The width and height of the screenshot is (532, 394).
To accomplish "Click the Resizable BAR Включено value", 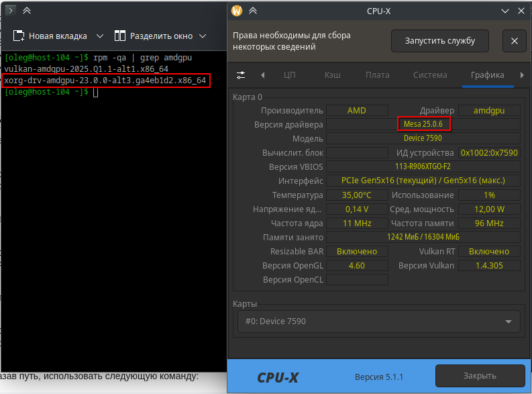I will (x=357, y=252).
